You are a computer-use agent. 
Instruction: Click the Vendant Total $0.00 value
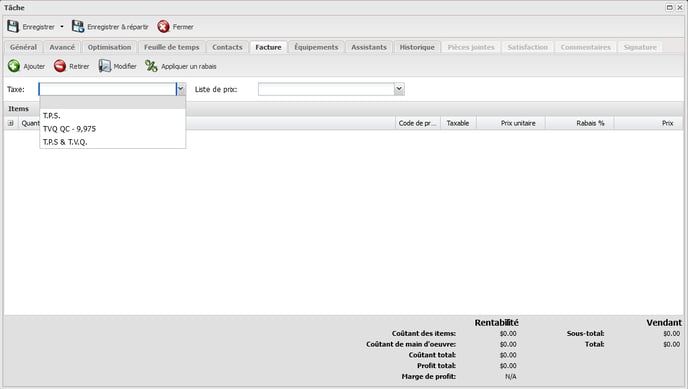click(672, 344)
